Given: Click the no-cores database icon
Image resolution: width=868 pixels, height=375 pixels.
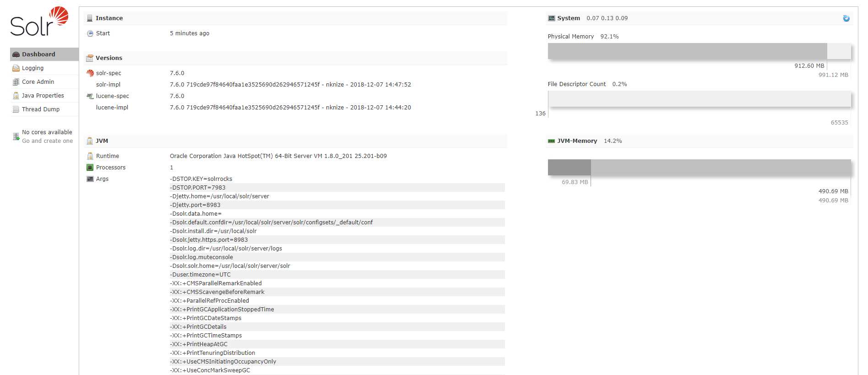Looking at the screenshot, I should point(16,136).
